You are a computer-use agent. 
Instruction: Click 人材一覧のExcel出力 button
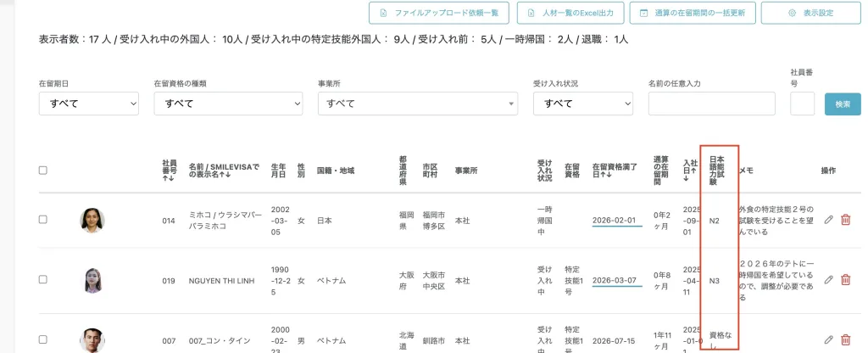(571, 13)
